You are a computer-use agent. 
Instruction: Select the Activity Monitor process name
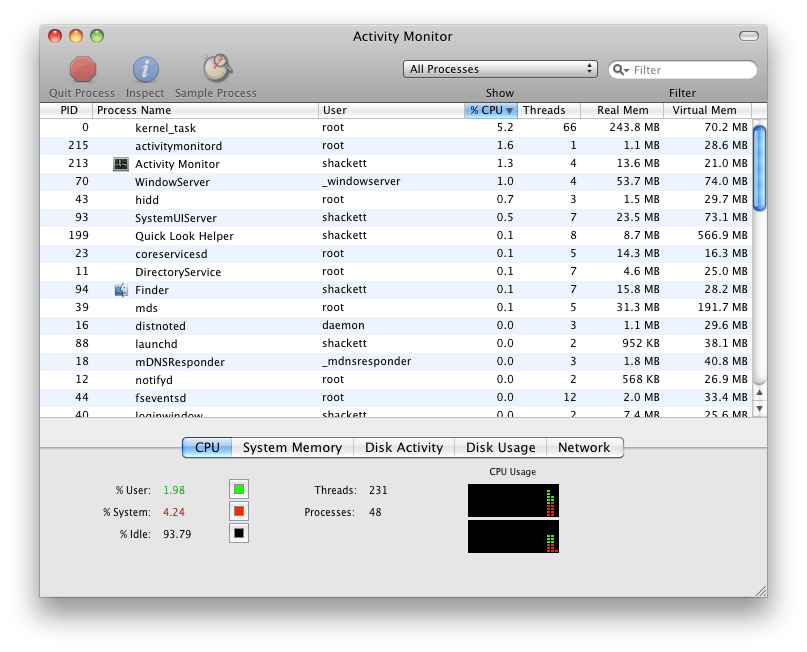[x=177, y=164]
